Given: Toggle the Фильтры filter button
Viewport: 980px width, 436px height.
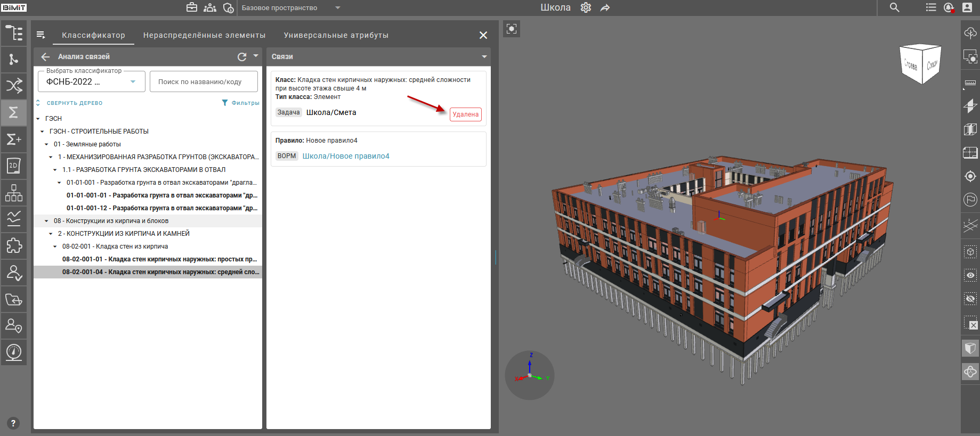Looking at the screenshot, I should (x=241, y=103).
